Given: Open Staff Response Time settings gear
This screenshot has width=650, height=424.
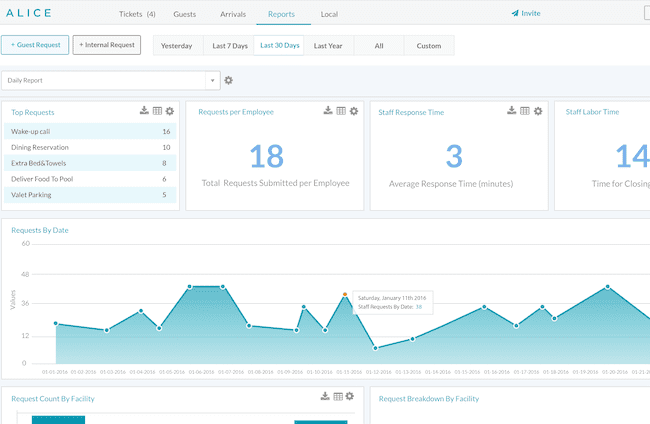Looking at the screenshot, I should (x=538, y=111).
